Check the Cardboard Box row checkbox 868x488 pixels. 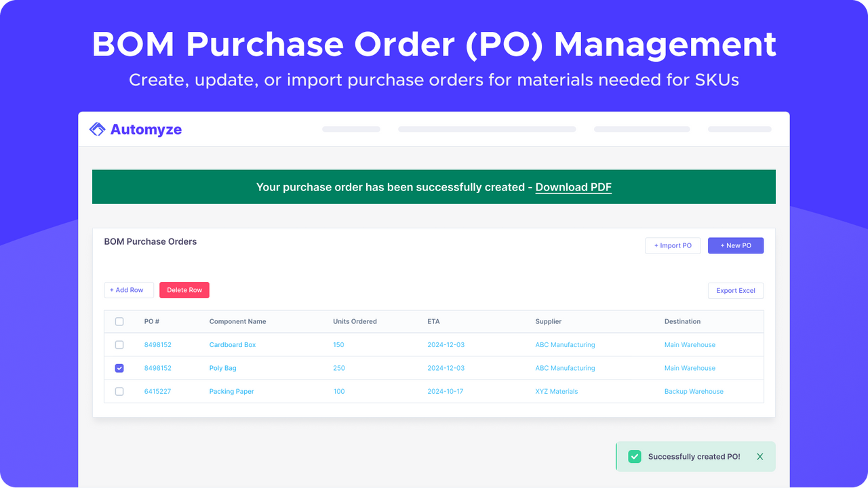[x=119, y=345]
